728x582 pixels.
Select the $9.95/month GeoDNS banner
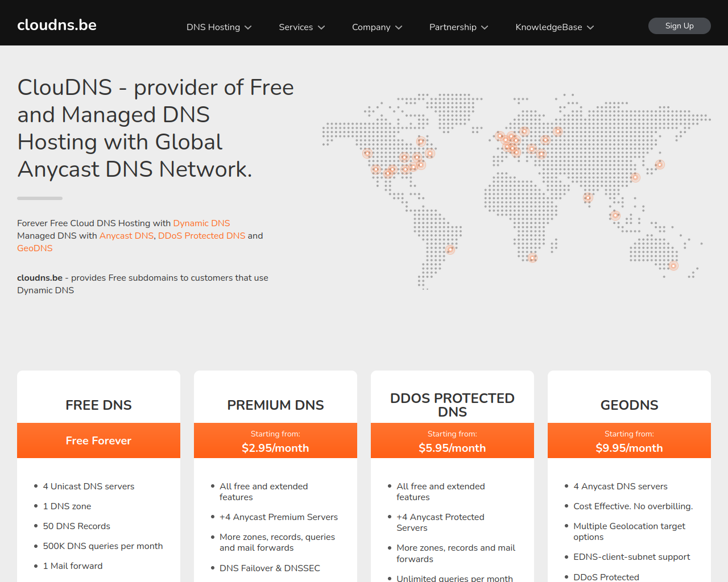(x=629, y=440)
